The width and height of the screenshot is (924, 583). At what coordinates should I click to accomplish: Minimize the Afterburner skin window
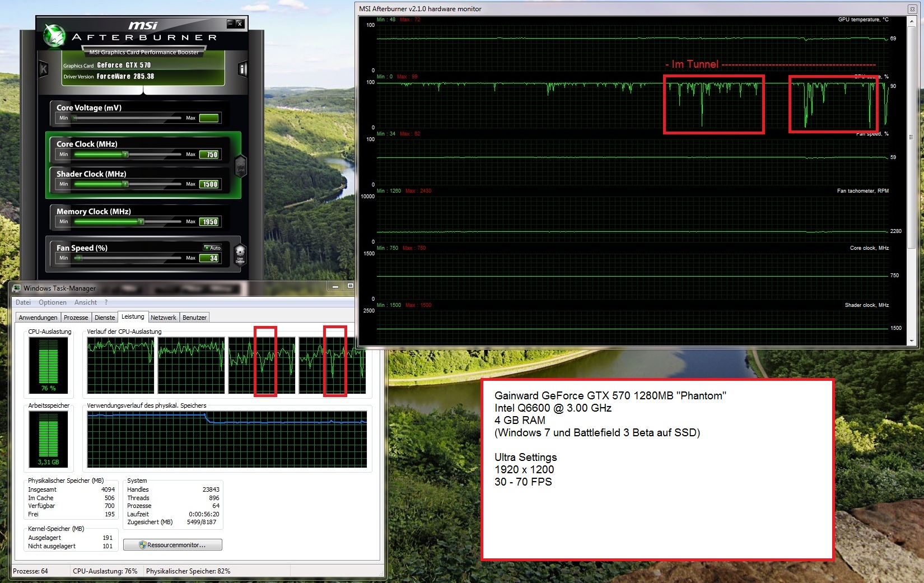230,24
